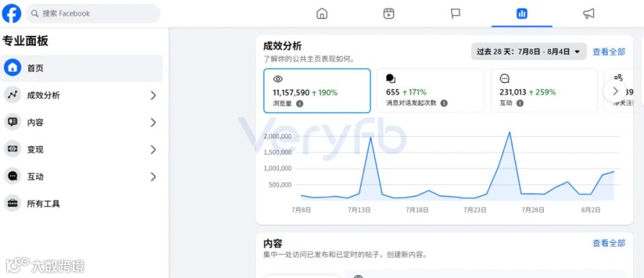Select 首页 in the sidebar

point(82,68)
